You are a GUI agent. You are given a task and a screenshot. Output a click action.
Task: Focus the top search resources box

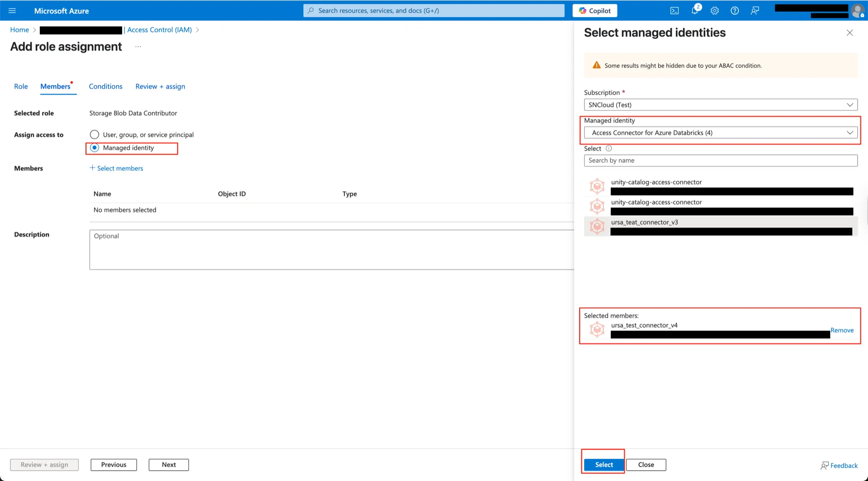[x=434, y=10]
